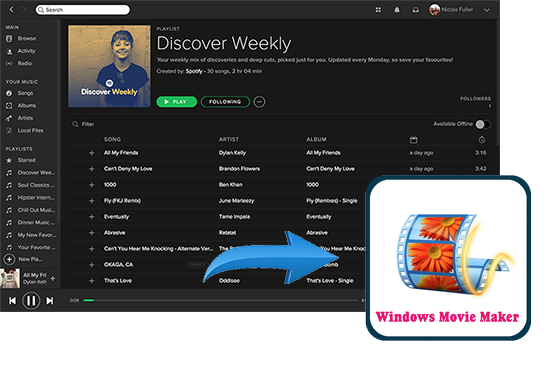Open the Dylan Kelly artist link
This screenshot has width=558, height=366.
coord(232,153)
